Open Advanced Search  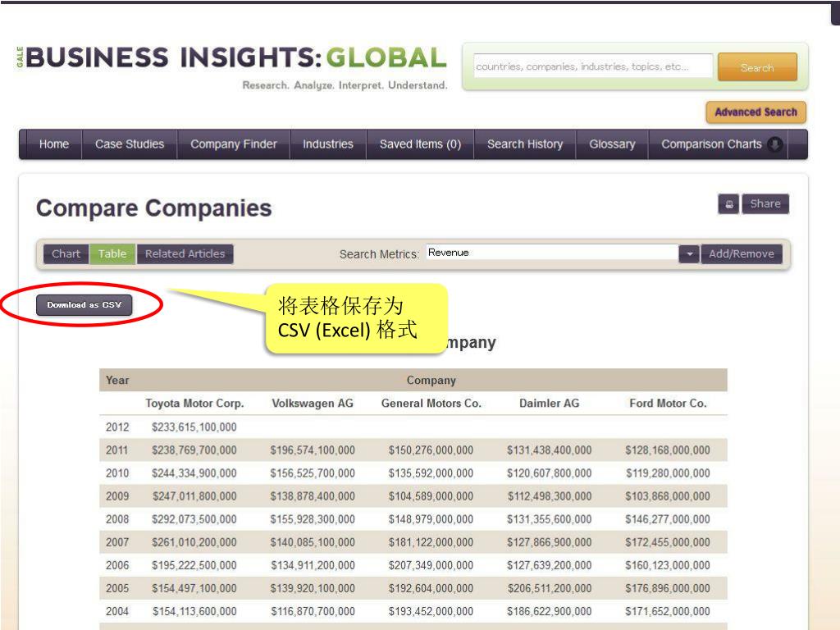click(x=756, y=112)
